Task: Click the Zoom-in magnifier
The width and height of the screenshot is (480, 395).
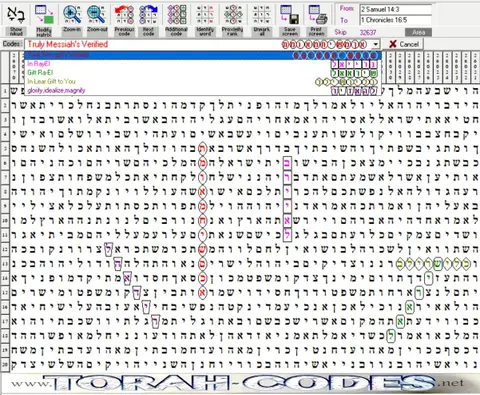Action: click(x=72, y=19)
